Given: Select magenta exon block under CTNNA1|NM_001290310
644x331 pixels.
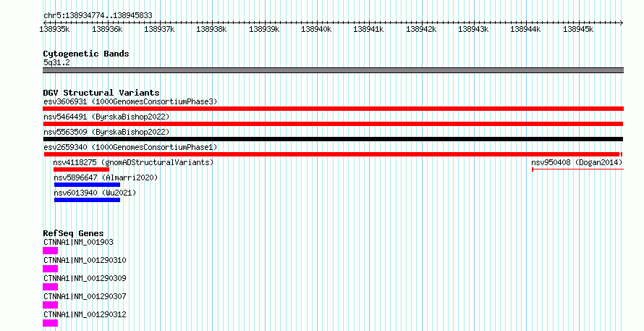Looking at the screenshot, I should click(50, 269).
